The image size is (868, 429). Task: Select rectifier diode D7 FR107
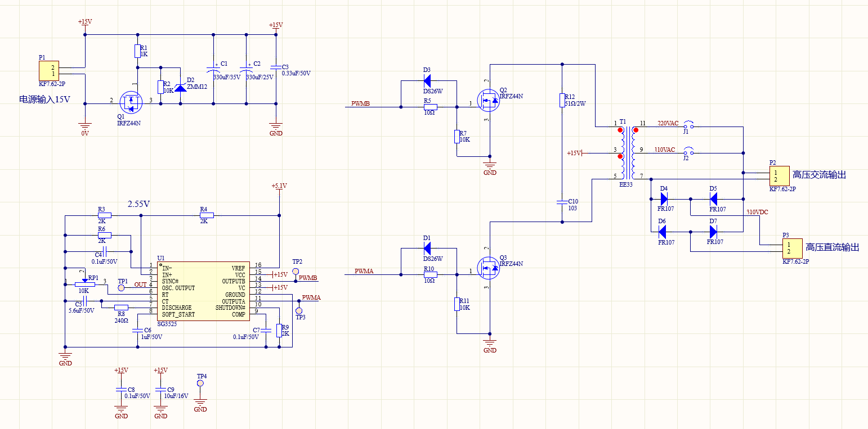point(713,231)
